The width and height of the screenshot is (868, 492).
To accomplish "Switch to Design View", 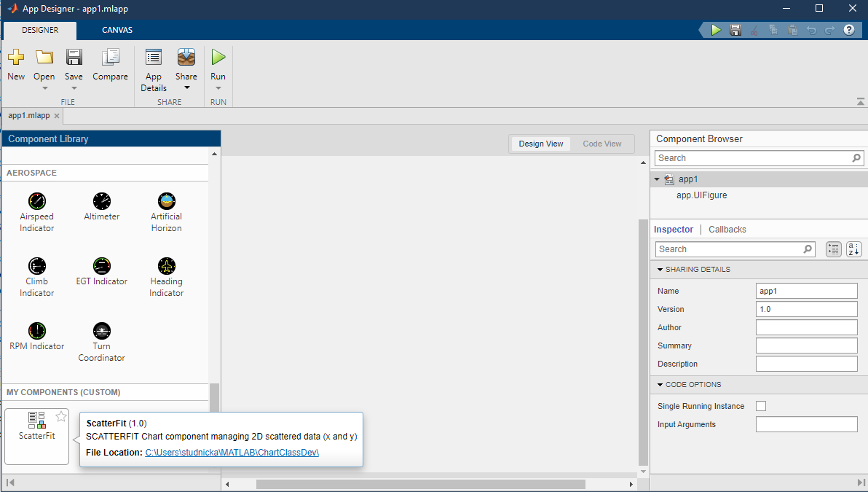I will point(541,144).
